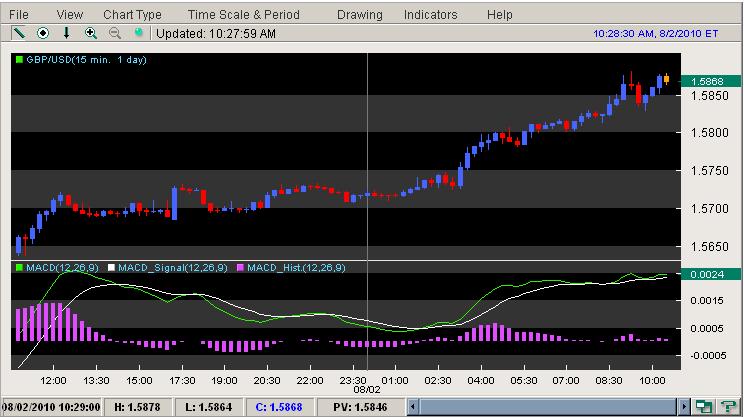Open the Chart Type menu

[132, 15]
